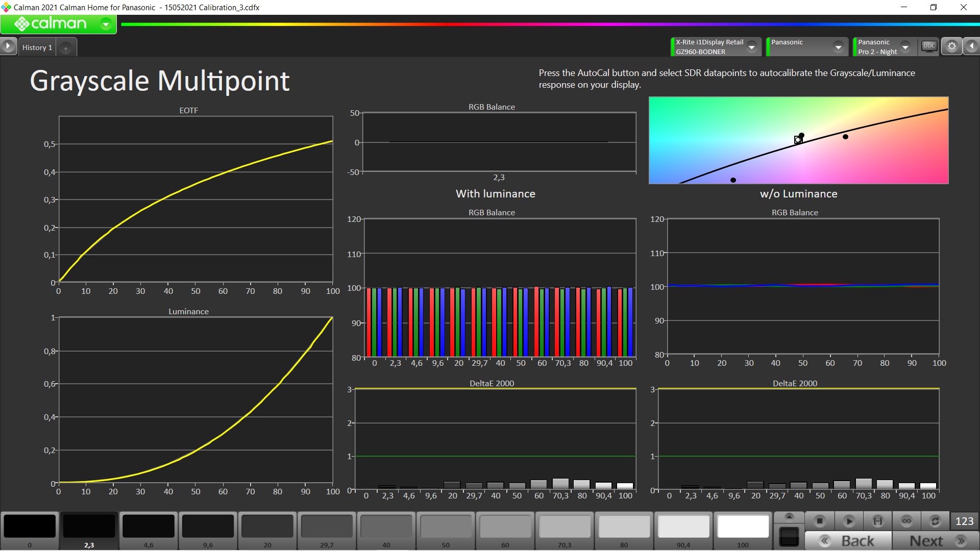Click the w/o Luminance DeltaE 2000 chart
980x551 pixels.
[799, 439]
